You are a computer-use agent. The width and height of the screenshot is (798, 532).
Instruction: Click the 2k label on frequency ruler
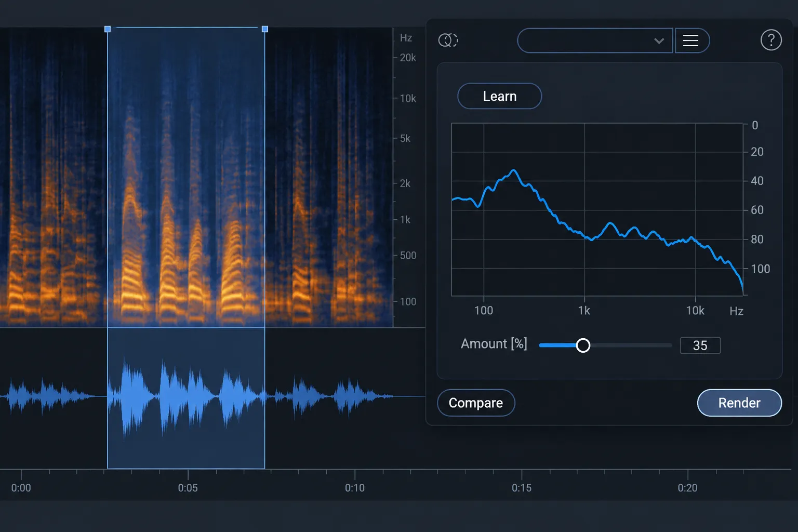pyautogui.click(x=405, y=183)
